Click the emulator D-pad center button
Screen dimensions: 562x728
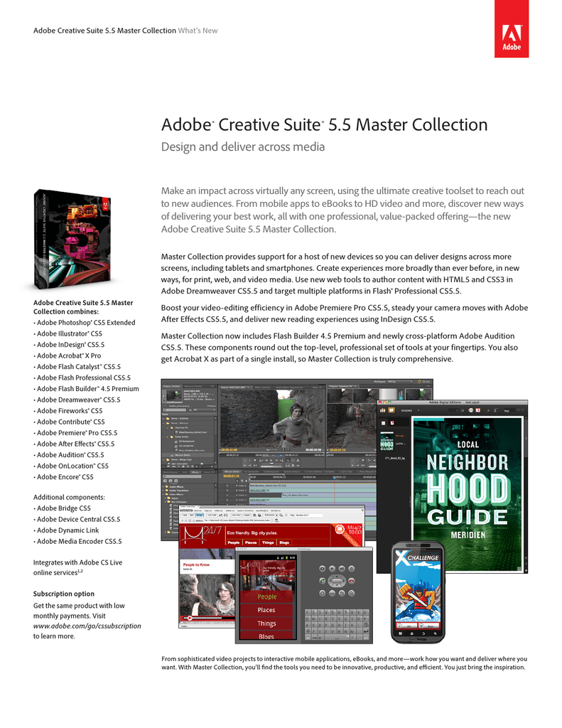(337, 581)
